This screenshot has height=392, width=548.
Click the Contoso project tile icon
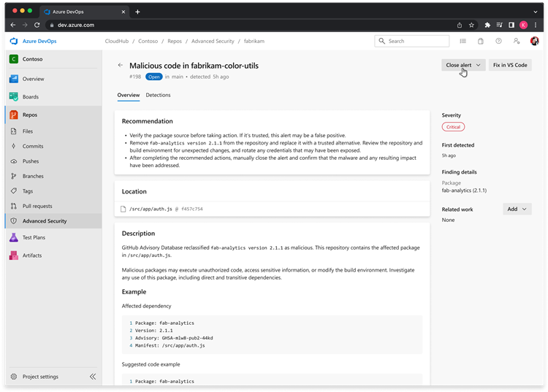tap(14, 59)
